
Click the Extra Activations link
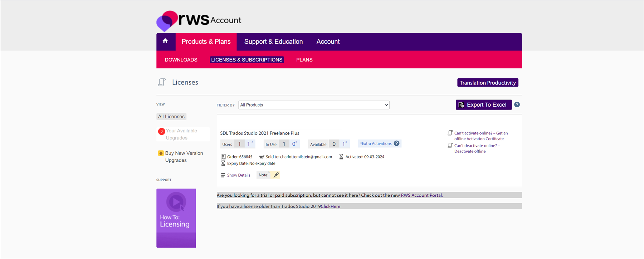tap(376, 143)
